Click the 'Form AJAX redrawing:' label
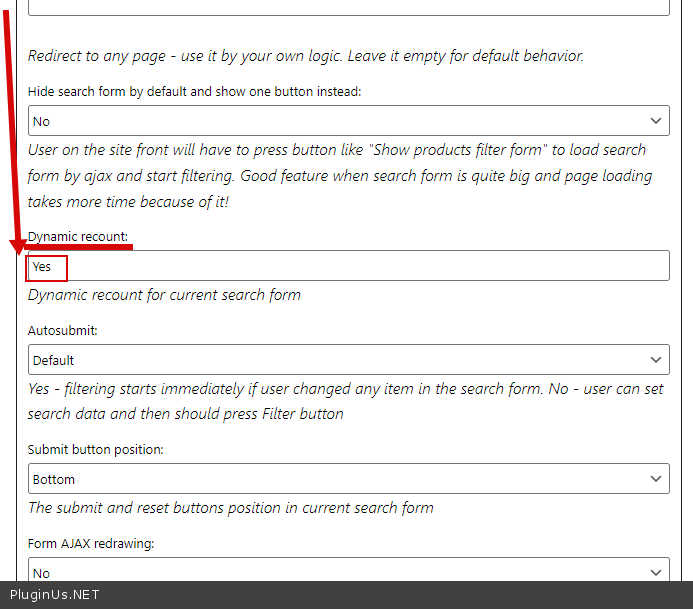 [91, 544]
